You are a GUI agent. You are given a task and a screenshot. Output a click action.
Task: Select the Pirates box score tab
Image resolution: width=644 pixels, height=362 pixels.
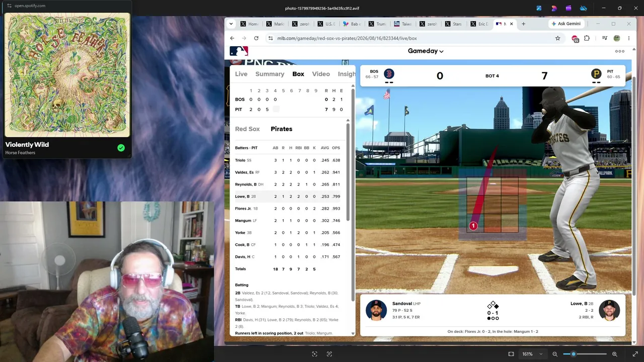(x=281, y=129)
